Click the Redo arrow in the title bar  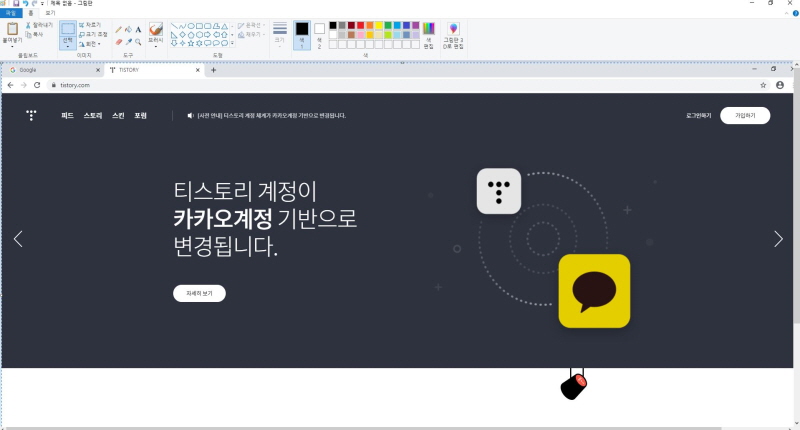tap(34, 3)
